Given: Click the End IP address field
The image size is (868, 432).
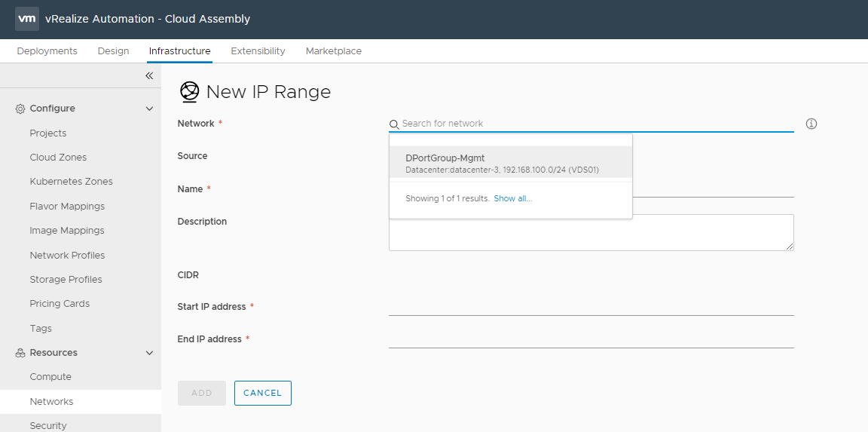Looking at the screenshot, I should coord(591,339).
